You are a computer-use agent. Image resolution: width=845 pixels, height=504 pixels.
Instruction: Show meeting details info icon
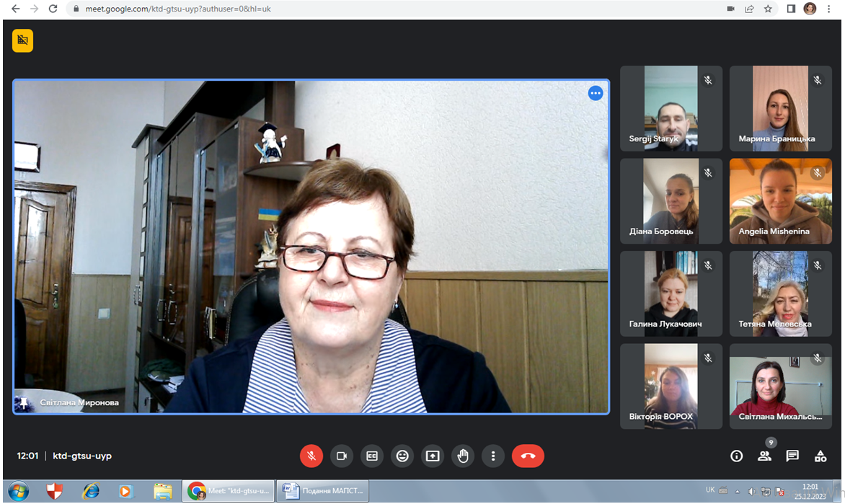pyautogui.click(x=736, y=456)
